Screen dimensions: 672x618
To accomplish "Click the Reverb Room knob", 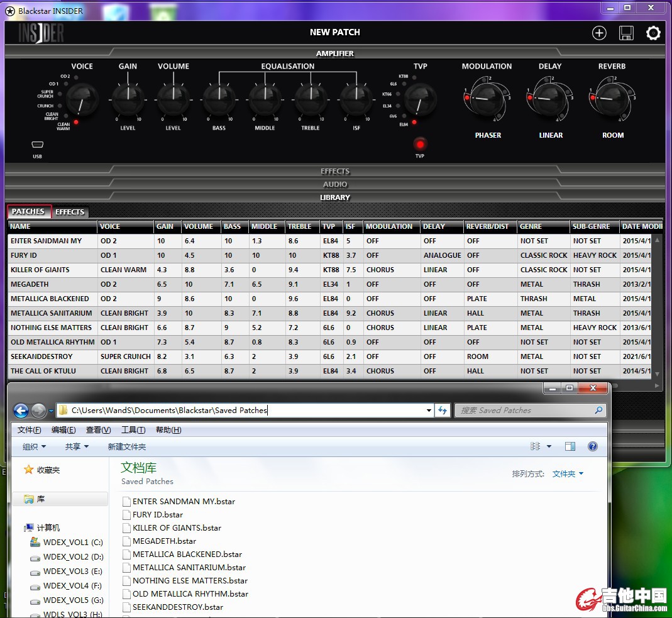I will [x=612, y=99].
